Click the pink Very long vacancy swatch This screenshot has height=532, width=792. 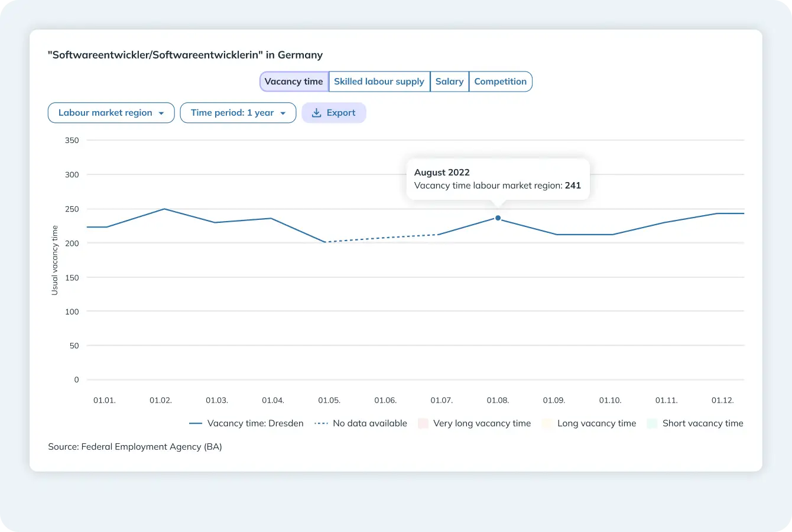click(x=423, y=423)
